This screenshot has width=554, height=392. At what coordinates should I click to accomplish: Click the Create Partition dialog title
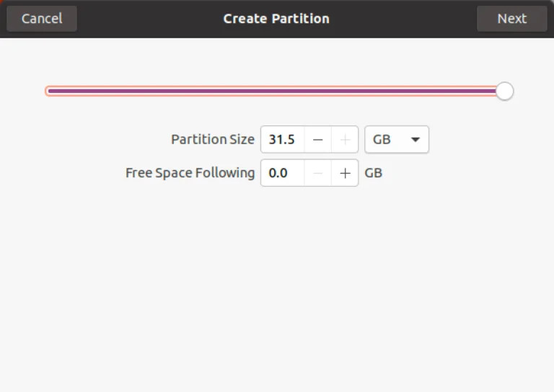pos(276,19)
